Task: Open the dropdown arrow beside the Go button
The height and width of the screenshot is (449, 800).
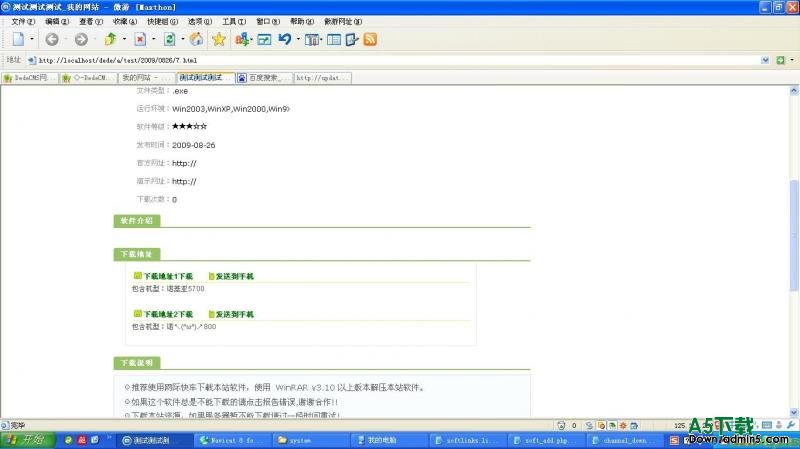Action: point(792,60)
